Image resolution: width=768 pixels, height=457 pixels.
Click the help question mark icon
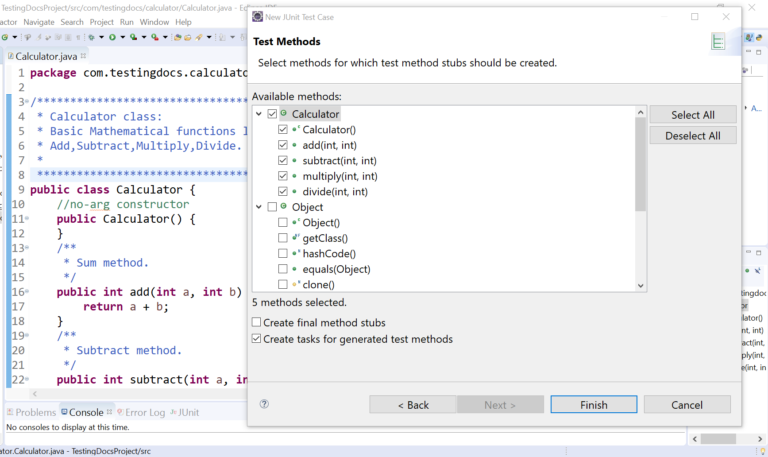264,404
